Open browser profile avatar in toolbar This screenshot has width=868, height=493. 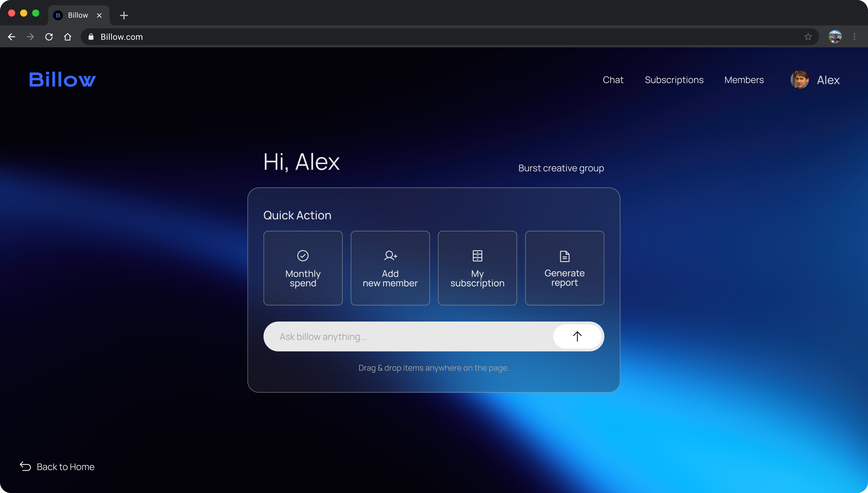tap(835, 37)
